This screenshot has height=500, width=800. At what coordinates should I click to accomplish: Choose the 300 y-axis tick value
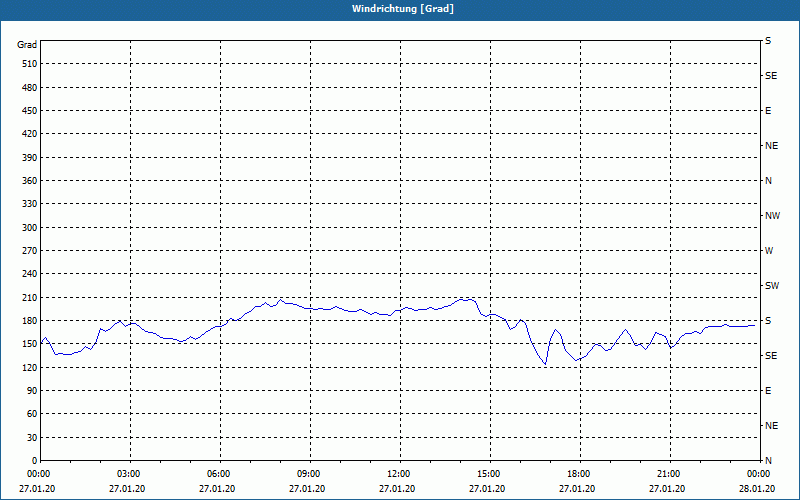pos(30,228)
